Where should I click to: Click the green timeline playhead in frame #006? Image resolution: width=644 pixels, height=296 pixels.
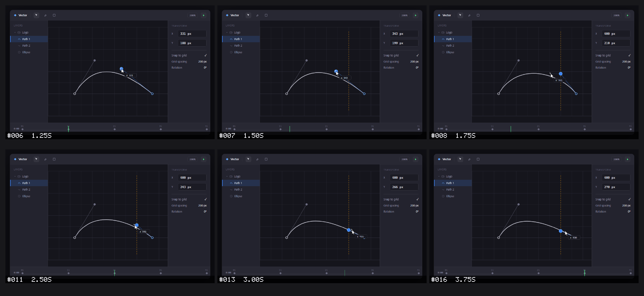pos(68,128)
